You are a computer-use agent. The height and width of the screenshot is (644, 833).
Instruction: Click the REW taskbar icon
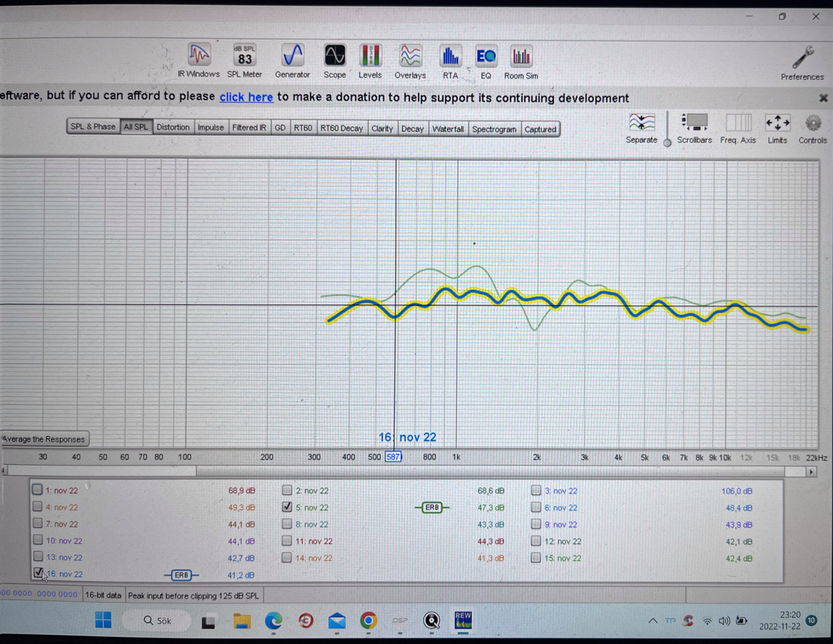[x=463, y=620]
